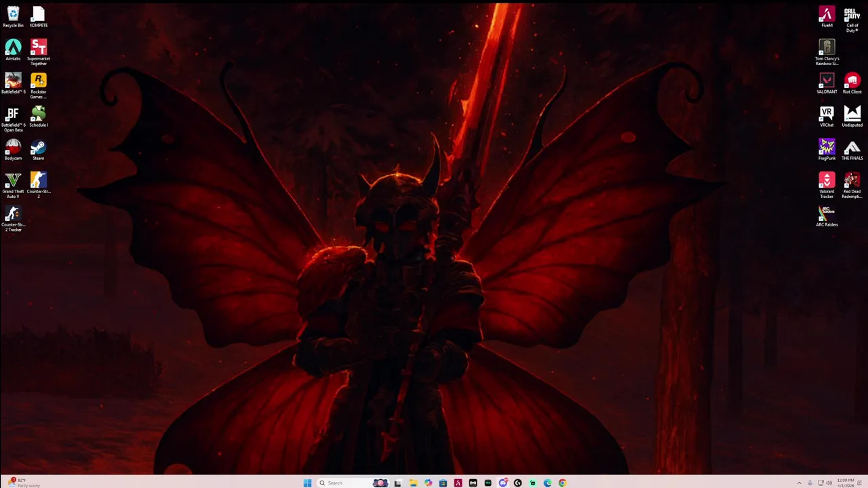Launch Aimlabs from the desktop
868x488 pixels.
coord(13,50)
